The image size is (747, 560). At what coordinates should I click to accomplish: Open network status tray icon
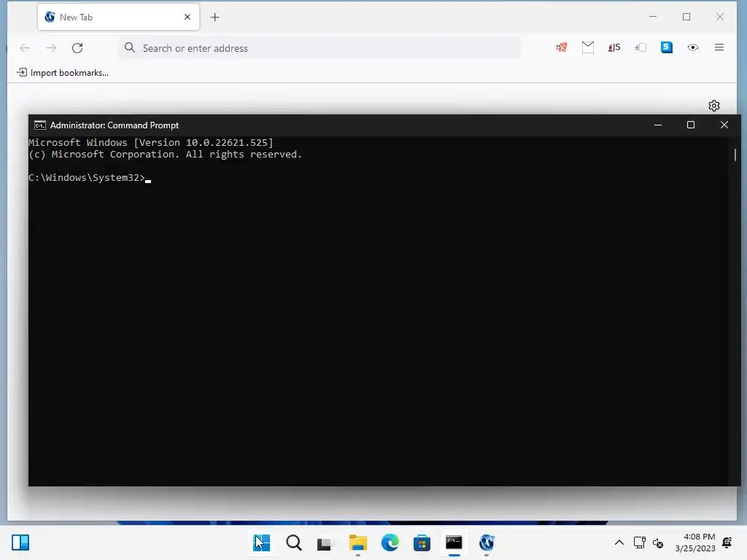point(639,542)
